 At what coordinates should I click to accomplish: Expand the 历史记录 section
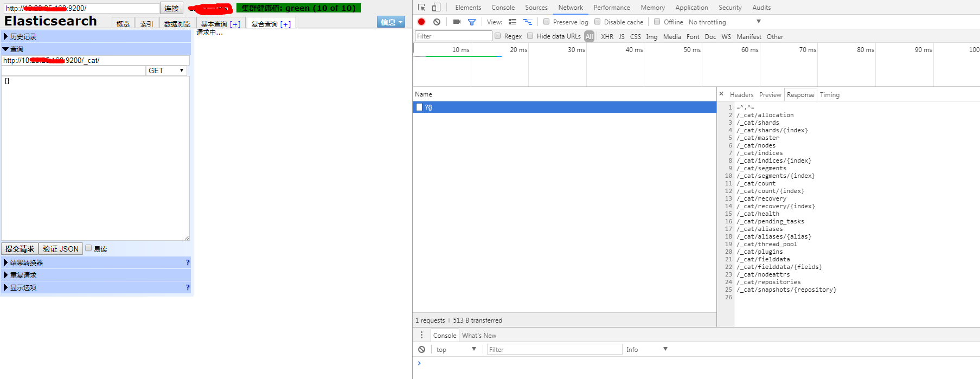pos(96,36)
